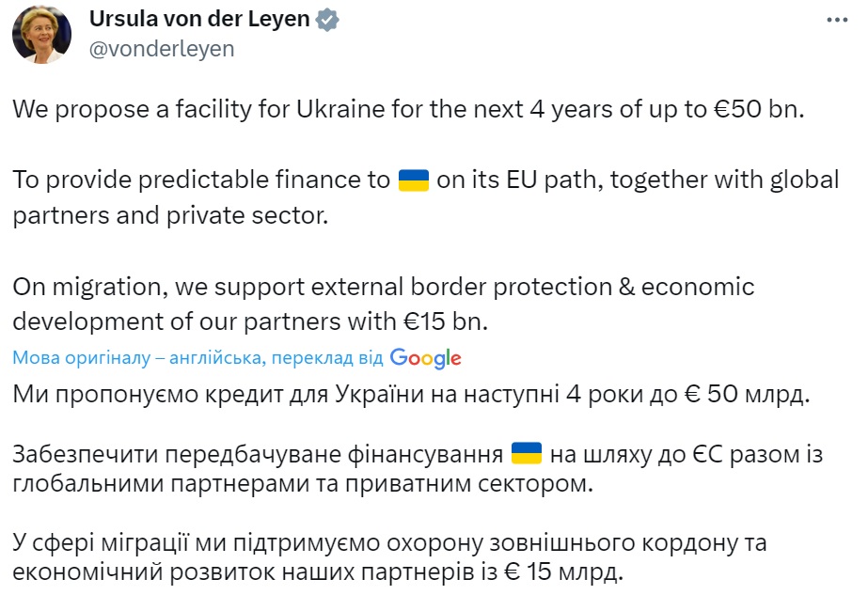The image size is (868, 595).
Task: Toggle the translated view of the tweet
Action: pyautogui.click(x=235, y=357)
